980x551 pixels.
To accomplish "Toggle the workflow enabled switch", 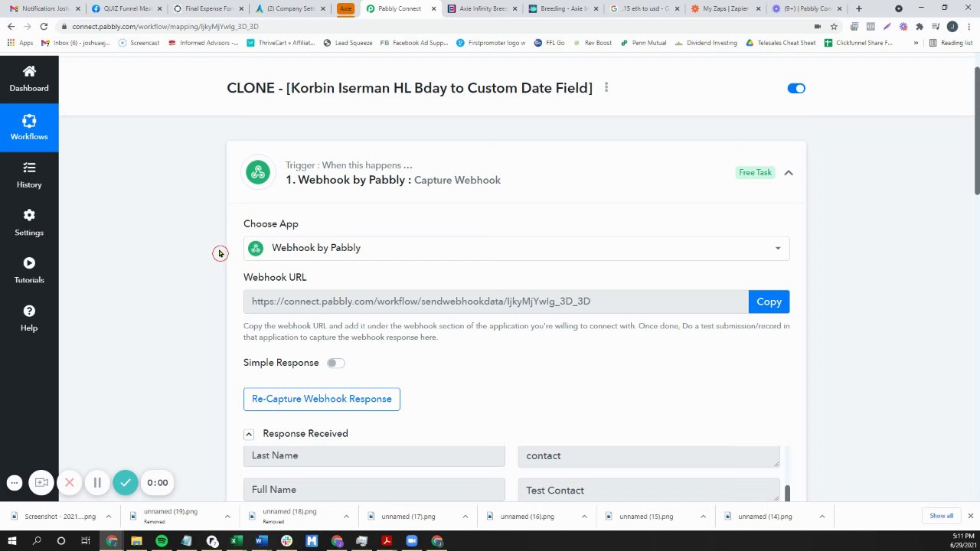I will click(x=796, y=88).
